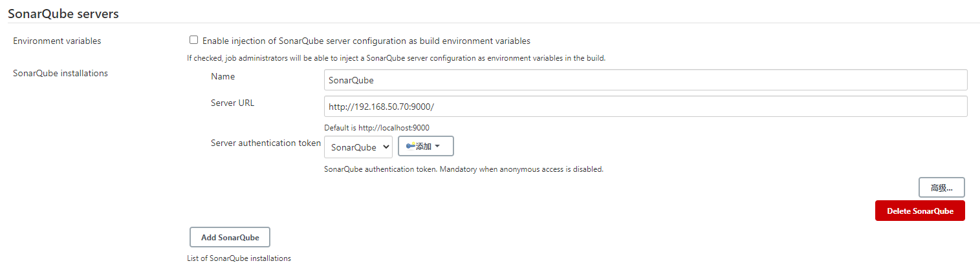Click the "Mandatory when anonymous access" help text
Viewport: 980px width, 270px height.
tap(463, 169)
